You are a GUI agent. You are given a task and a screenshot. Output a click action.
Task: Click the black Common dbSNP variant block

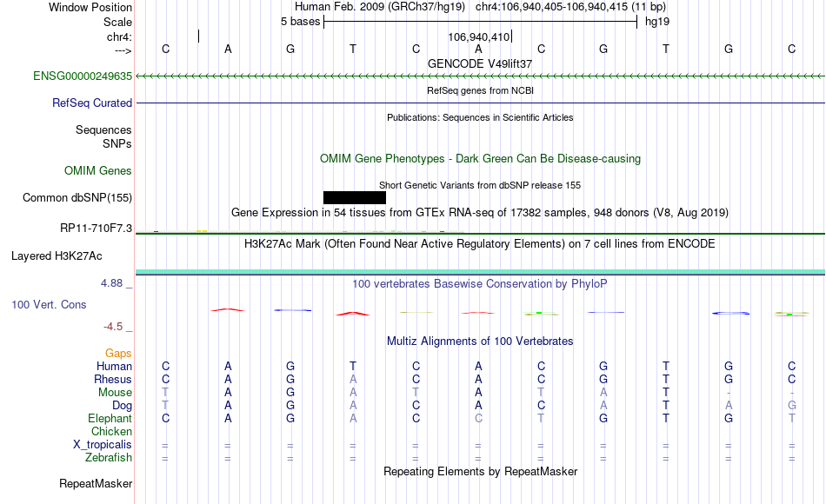[355, 197]
